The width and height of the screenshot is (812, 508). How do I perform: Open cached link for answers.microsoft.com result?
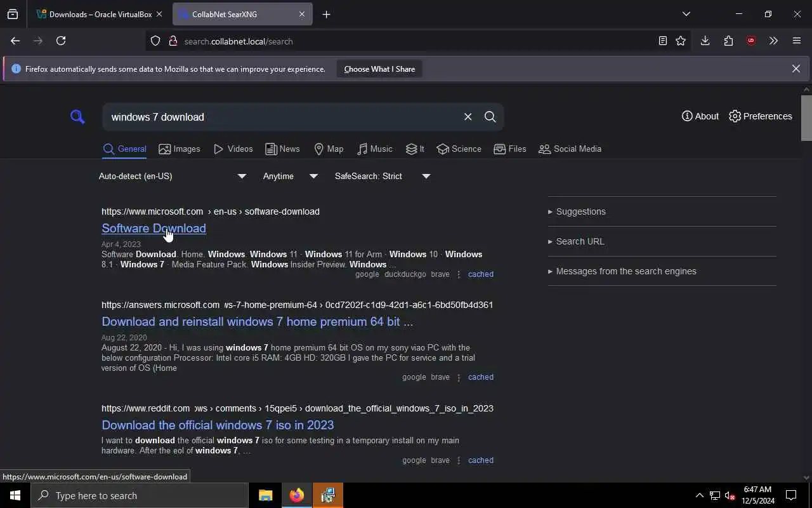pyautogui.click(x=480, y=377)
